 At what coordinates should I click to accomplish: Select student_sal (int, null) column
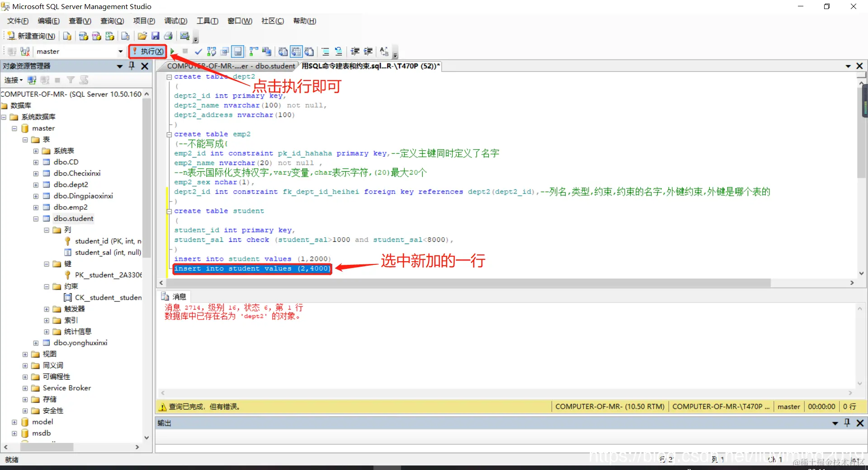(108, 252)
